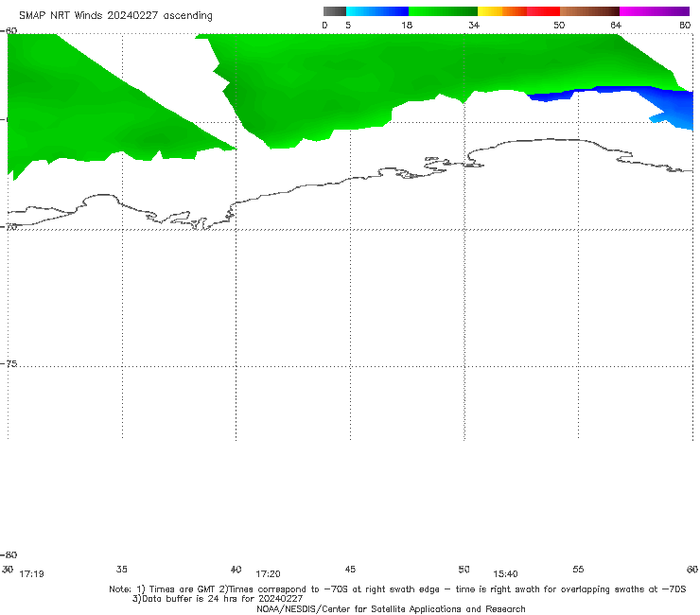
Task: Click the yellow-red 34-50 segment of the color bar
Action: (x=518, y=11)
